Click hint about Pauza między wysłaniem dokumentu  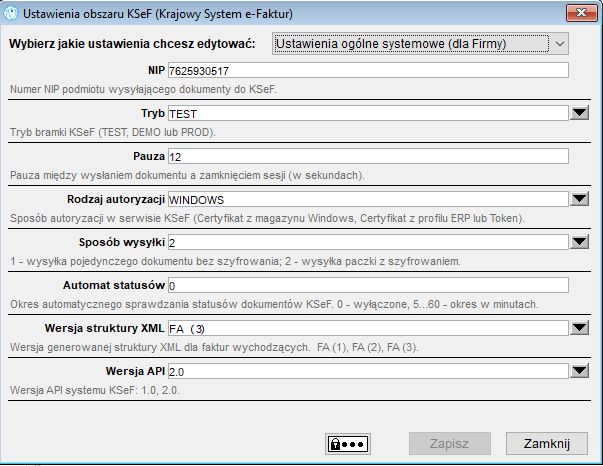[187, 176]
